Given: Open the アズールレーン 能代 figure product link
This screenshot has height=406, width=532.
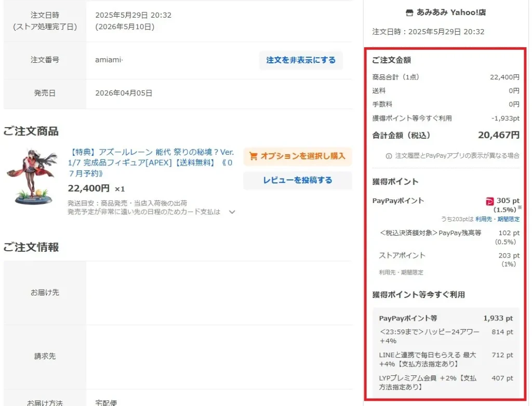Looking at the screenshot, I should click(x=151, y=163).
